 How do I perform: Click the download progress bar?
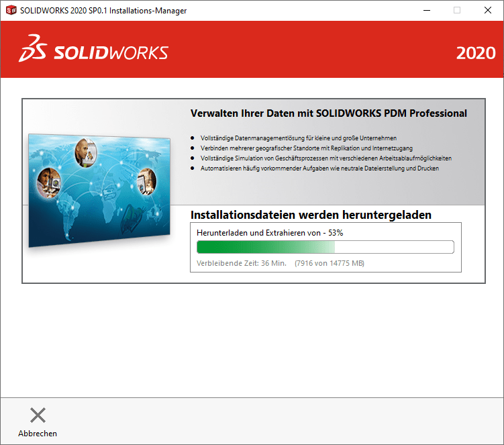(x=325, y=247)
